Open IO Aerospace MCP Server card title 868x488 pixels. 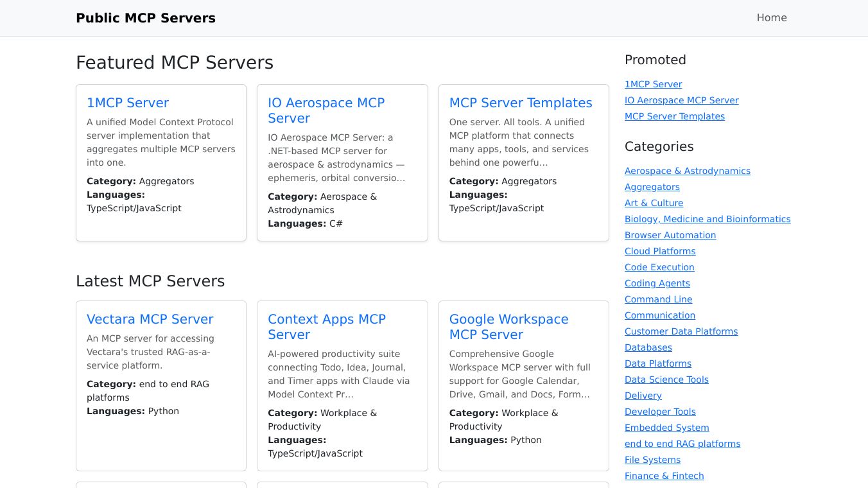coord(325,110)
